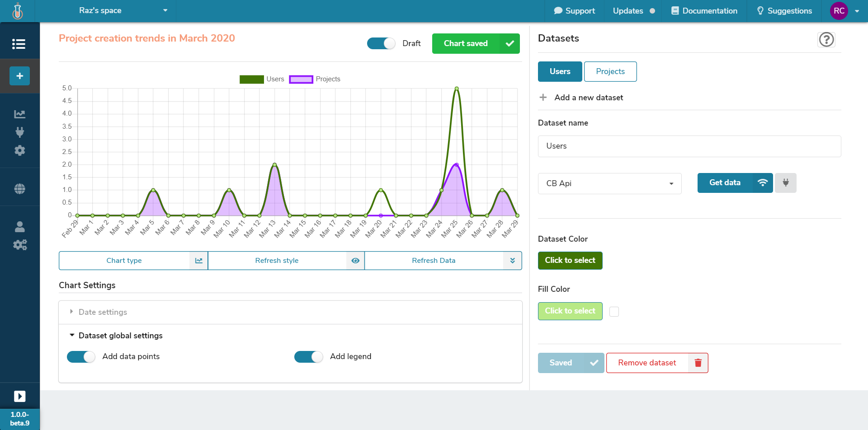Click the Dataset name input field
This screenshot has width=868, height=430.
[x=689, y=146]
